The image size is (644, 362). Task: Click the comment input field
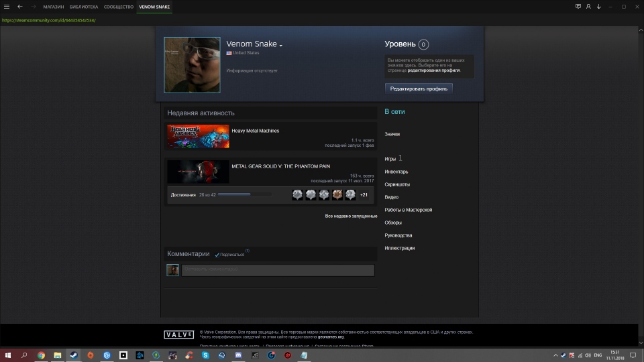(278, 270)
